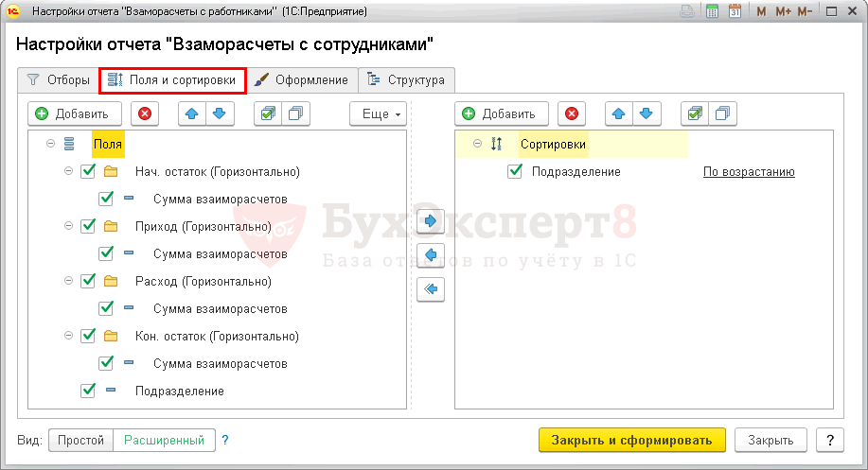
Task: Open the Еще dropdown menu
Action: click(378, 113)
